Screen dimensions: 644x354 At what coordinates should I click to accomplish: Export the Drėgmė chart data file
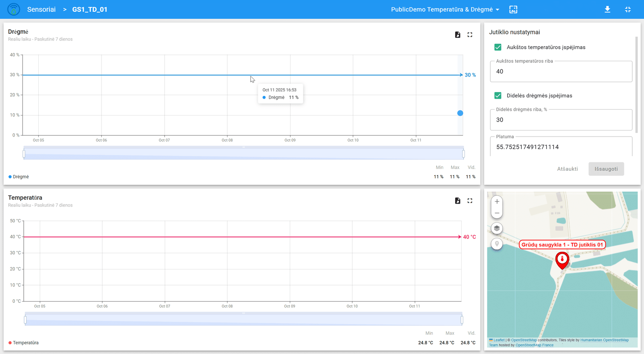(458, 35)
